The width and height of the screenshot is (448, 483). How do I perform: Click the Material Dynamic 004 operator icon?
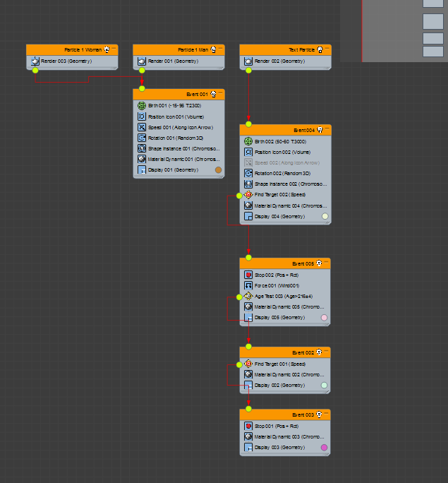point(248,205)
